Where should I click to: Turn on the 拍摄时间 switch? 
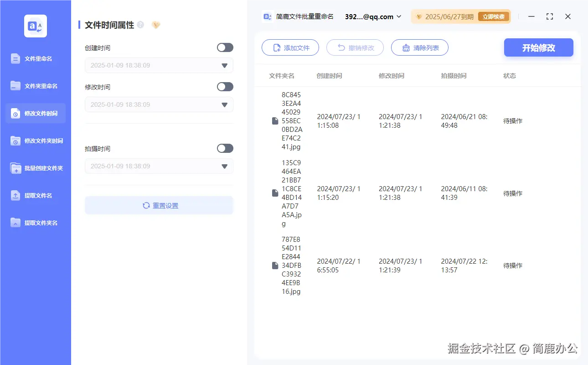[x=225, y=148]
